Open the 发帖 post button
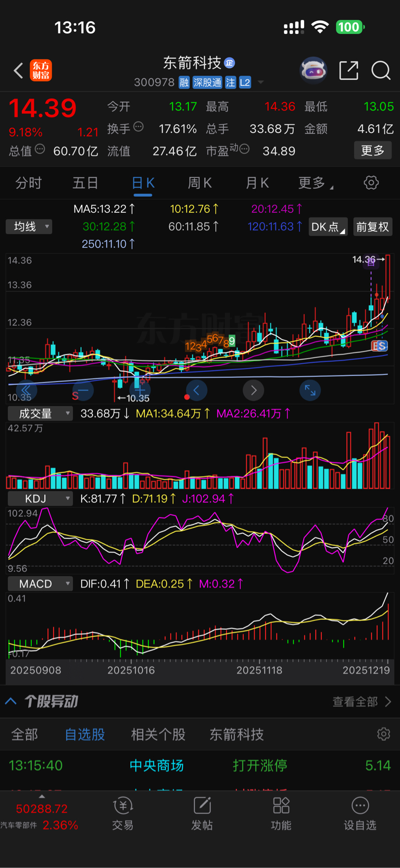This screenshot has height=868, width=400. (202, 813)
